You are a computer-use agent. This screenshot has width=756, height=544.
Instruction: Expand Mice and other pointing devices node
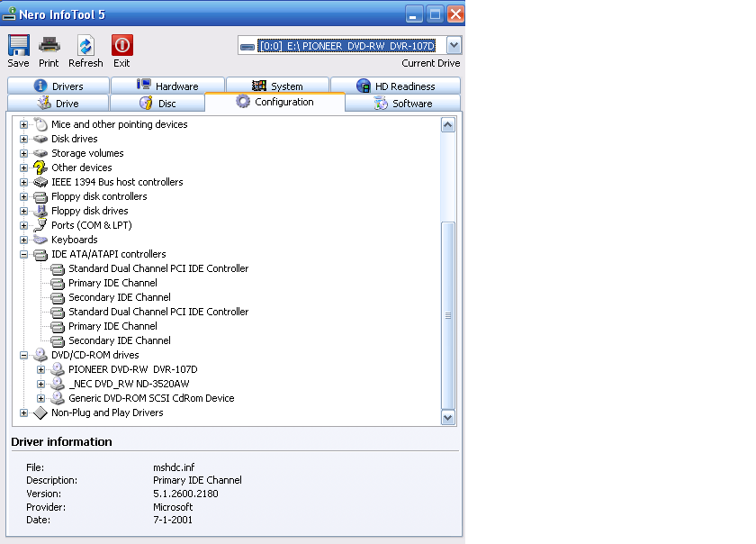23,124
